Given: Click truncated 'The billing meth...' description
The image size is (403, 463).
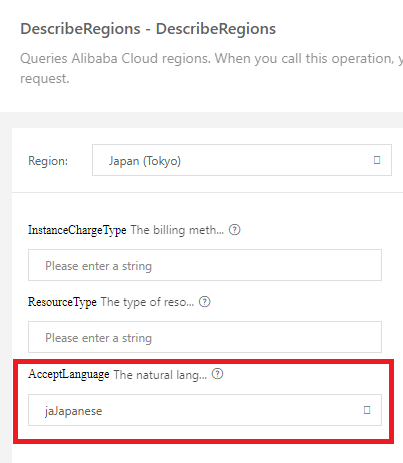Looking at the screenshot, I should [177, 230].
